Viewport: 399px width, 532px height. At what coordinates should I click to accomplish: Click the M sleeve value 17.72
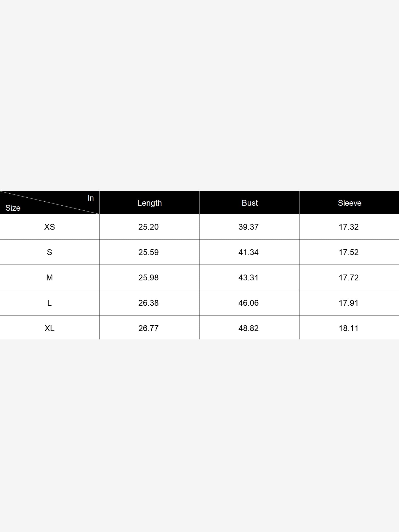pyautogui.click(x=349, y=277)
